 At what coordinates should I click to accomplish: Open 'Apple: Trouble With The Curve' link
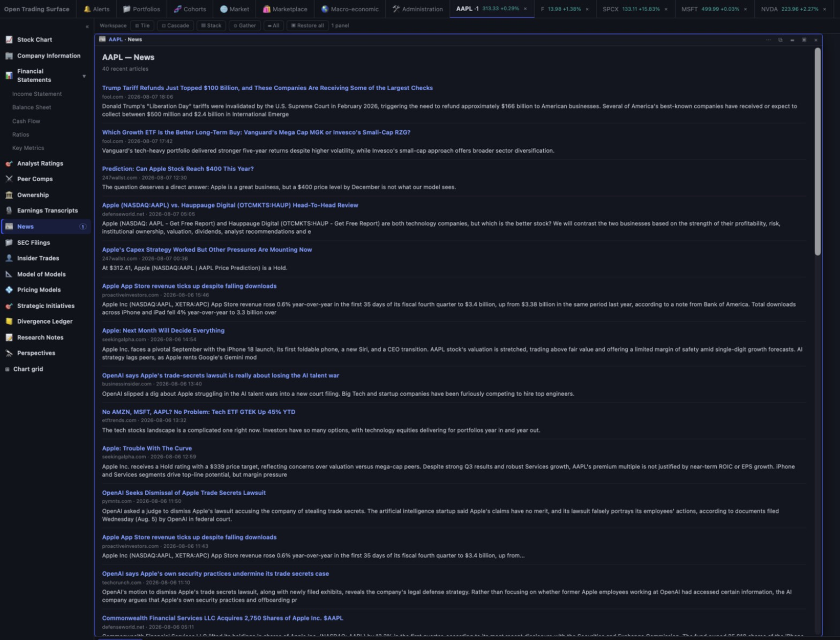click(147, 449)
